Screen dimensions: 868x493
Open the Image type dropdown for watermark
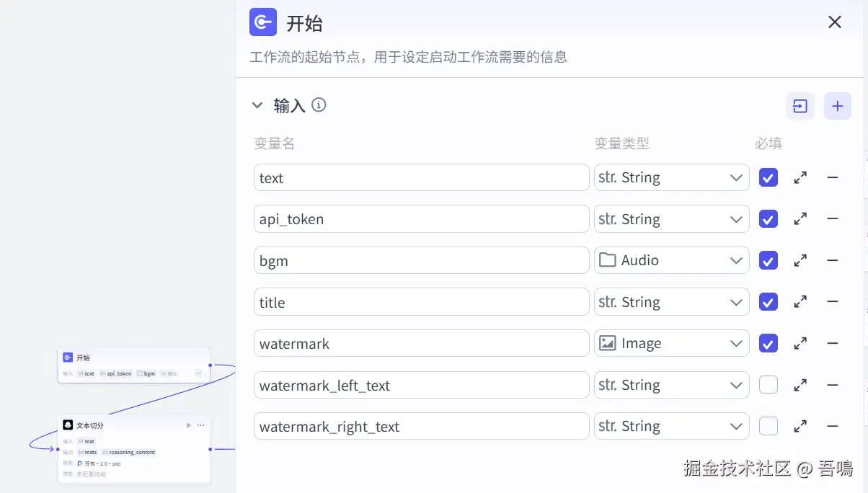pyautogui.click(x=670, y=343)
